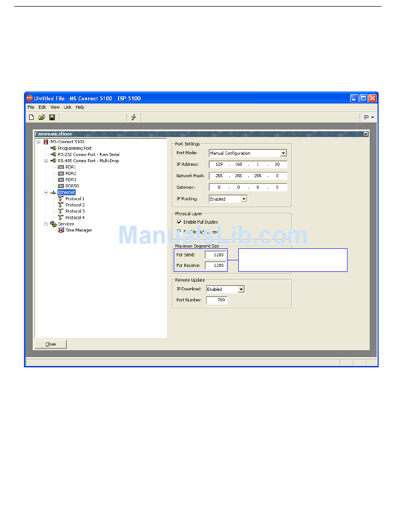Click the For Send segment size field

click(215, 255)
